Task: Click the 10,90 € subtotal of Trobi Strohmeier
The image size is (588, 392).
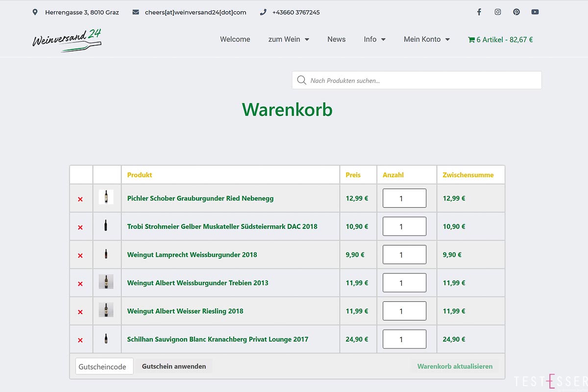Action: pos(454,226)
